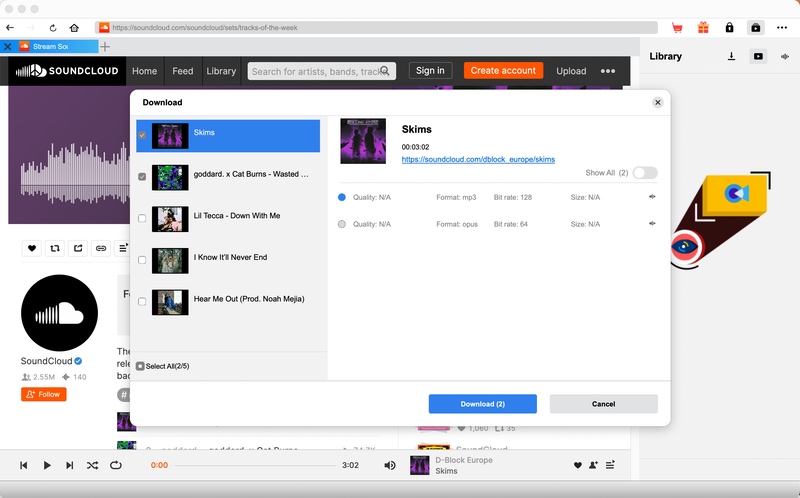This screenshot has height=498, width=800.
Task: Close the Download dialog
Action: [x=658, y=103]
